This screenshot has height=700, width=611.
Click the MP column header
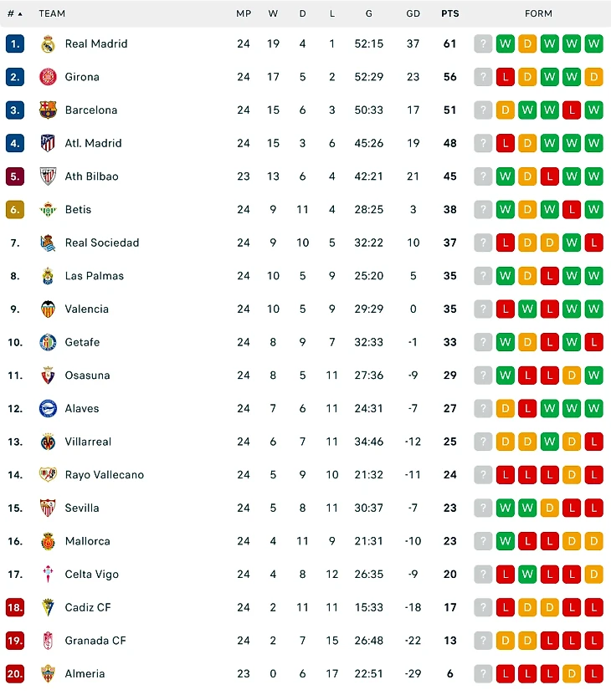point(244,14)
